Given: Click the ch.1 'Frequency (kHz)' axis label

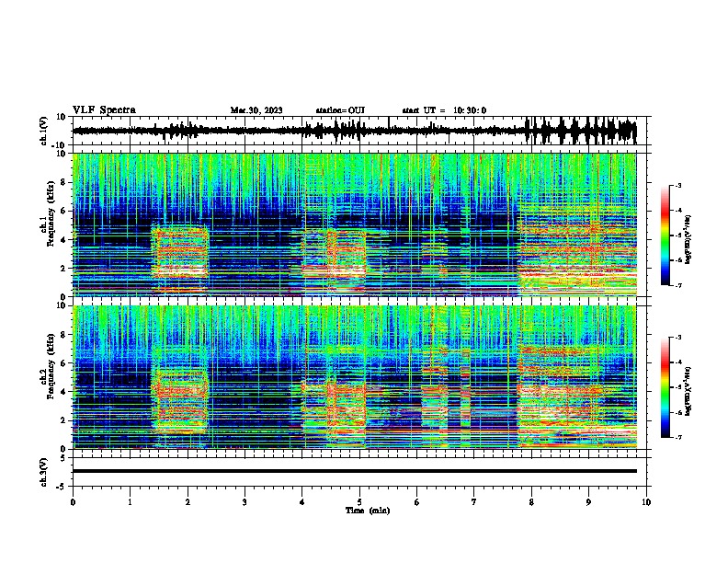Looking at the screenshot, I should click(x=51, y=213).
